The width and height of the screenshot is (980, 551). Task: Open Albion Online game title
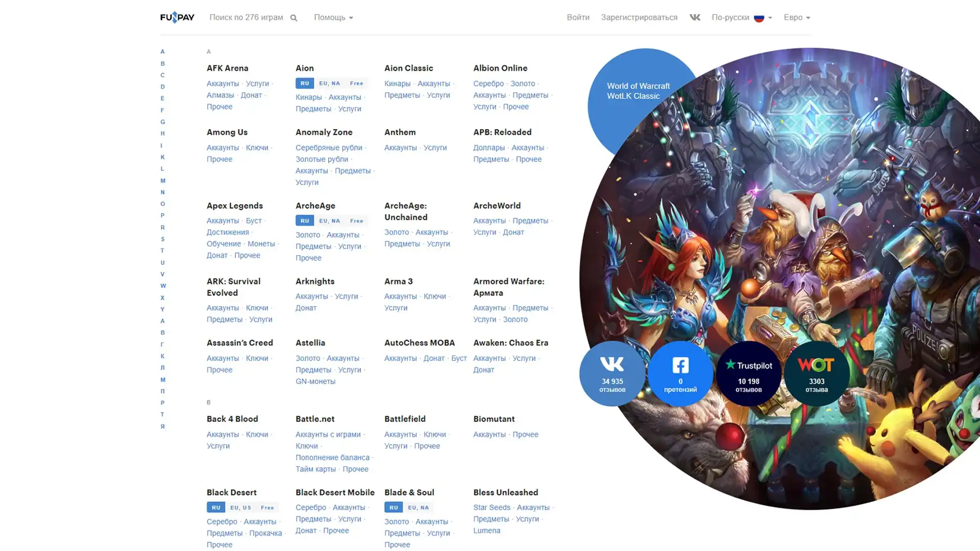point(500,68)
